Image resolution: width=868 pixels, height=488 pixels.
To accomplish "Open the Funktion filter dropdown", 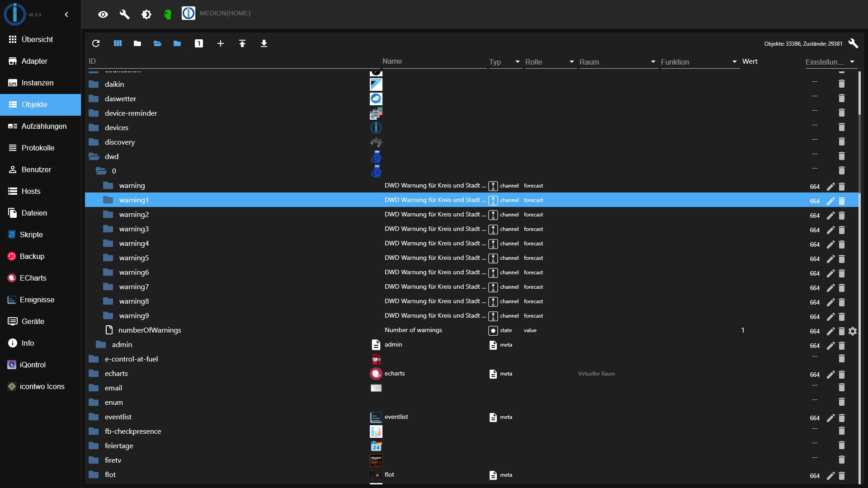I will point(699,62).
